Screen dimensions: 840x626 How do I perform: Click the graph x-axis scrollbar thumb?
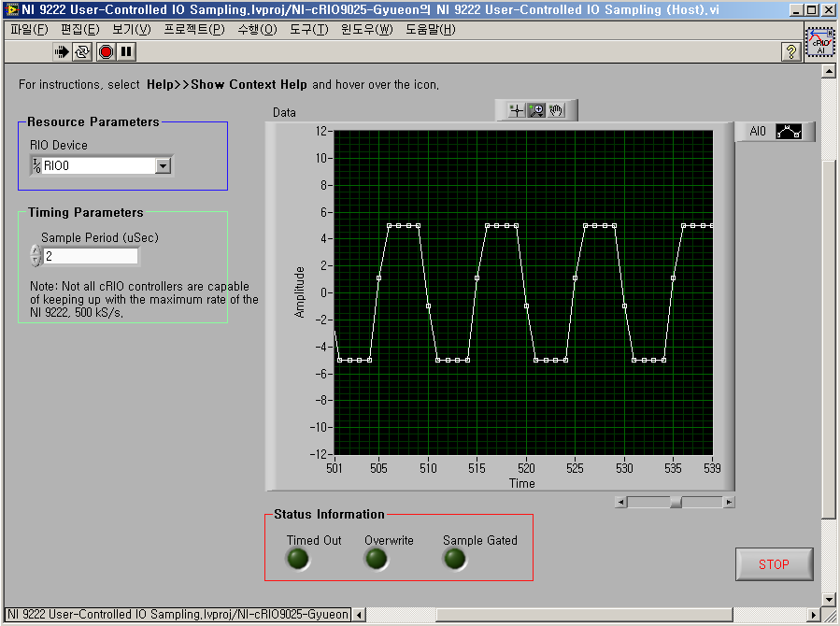coord(676,502)
